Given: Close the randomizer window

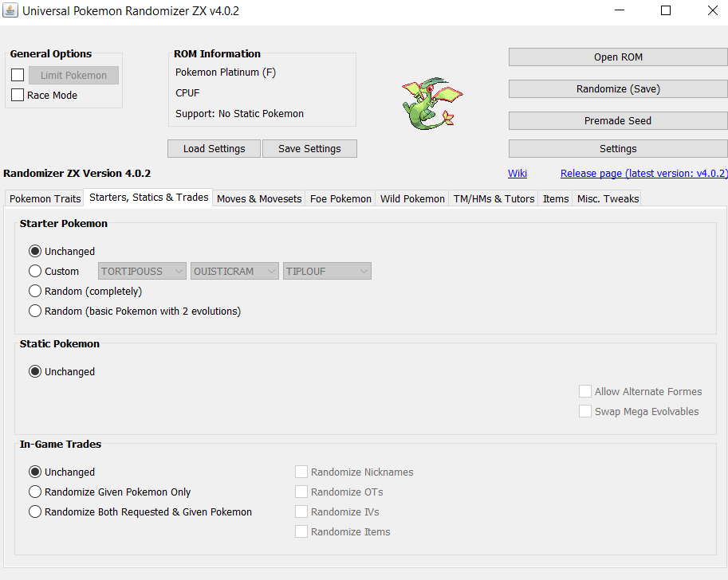Looking at the screenshot, I should pos(713,10).
